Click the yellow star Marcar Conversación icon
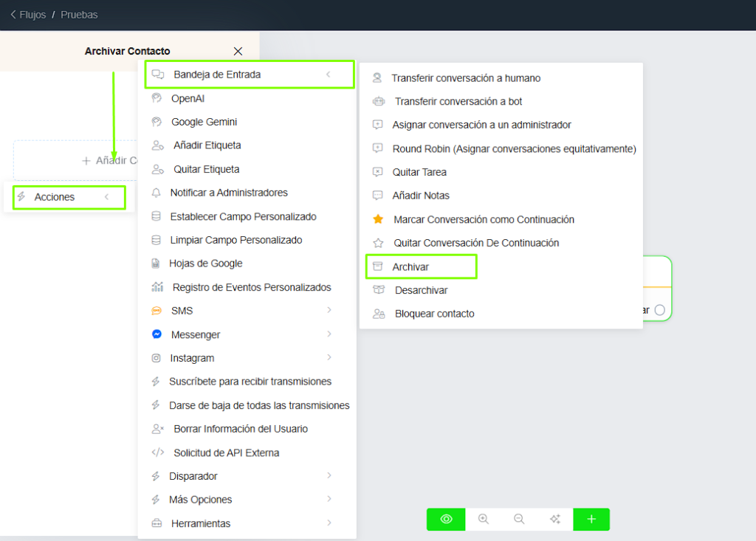 point(378,219)
